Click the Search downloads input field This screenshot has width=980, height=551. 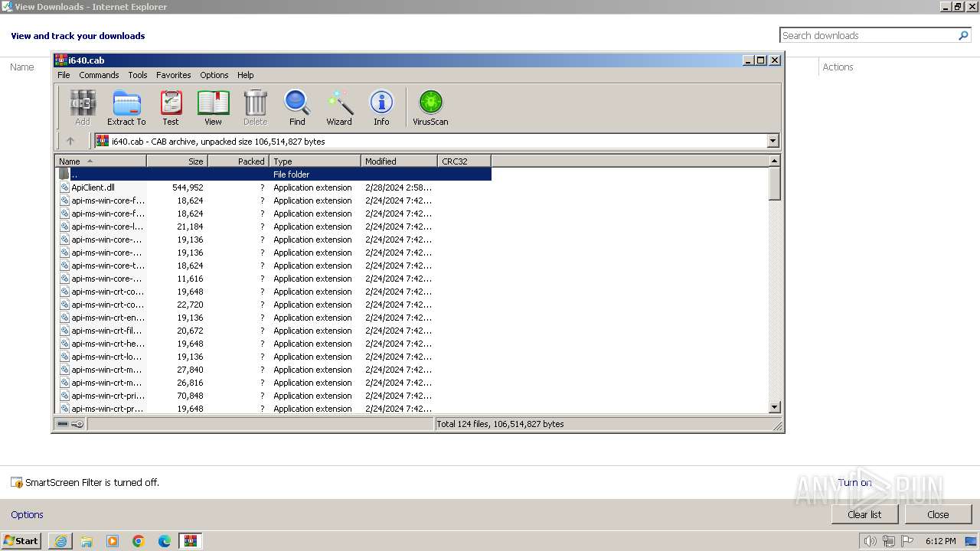click(x=868, y=35)
